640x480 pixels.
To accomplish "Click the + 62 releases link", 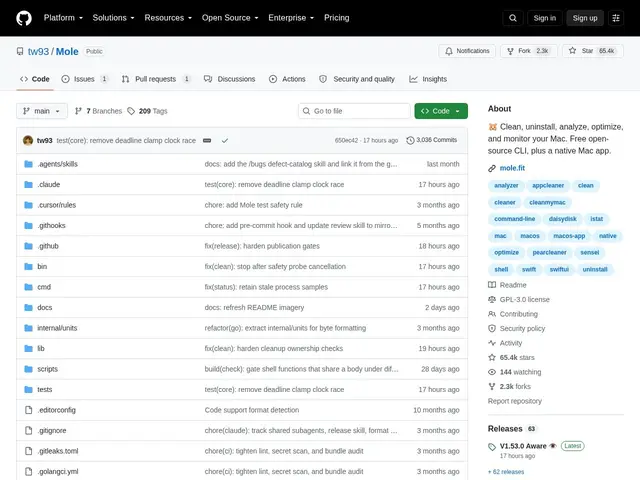I will point(506,471).
